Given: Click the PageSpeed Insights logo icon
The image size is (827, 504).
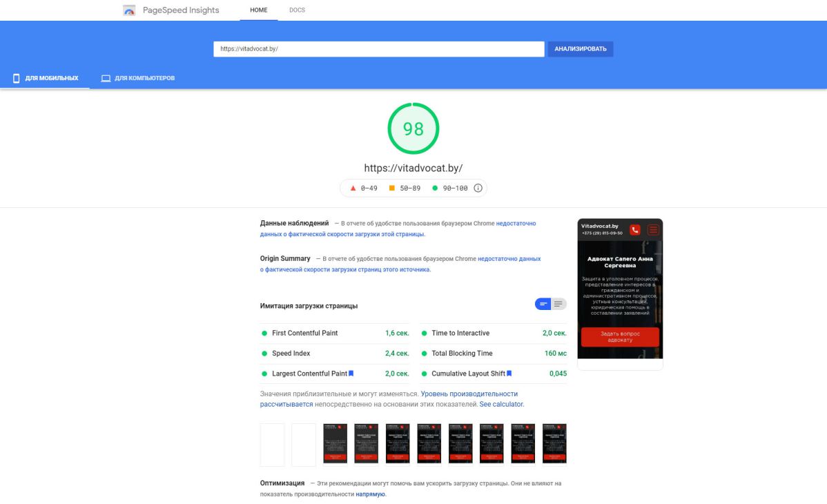Looking at the screenshot, I should tap(129, 10).
